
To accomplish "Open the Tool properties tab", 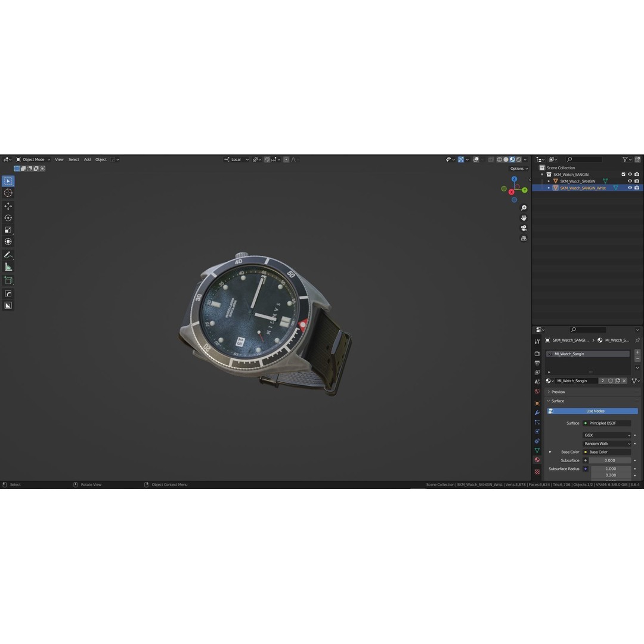I will pos(537,342).
